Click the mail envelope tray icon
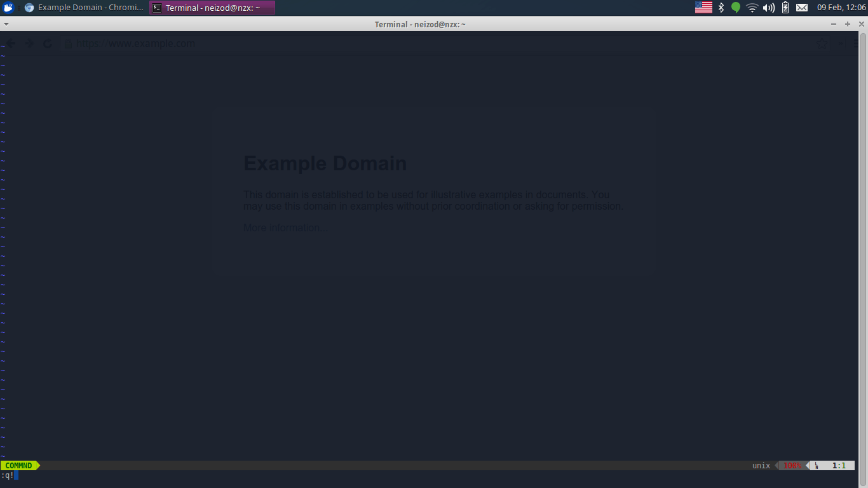Viewport: 868px width, 488px height. coord(802,8)
